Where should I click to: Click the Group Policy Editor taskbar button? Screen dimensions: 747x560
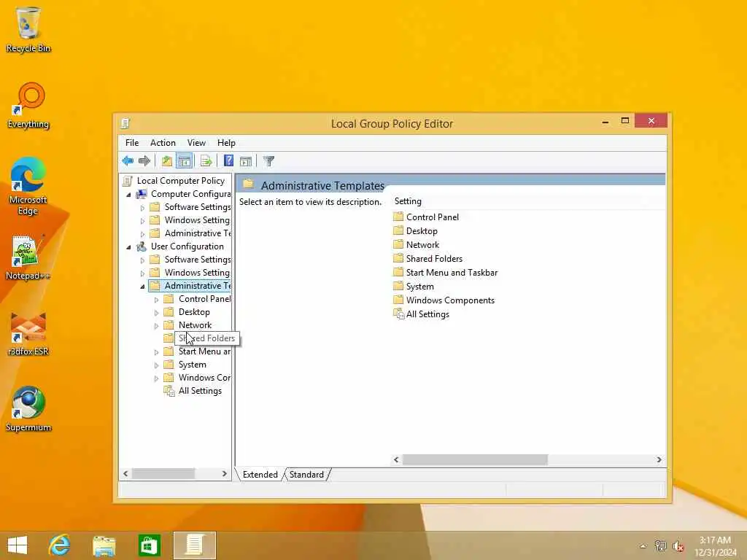(x=194, y=545)
